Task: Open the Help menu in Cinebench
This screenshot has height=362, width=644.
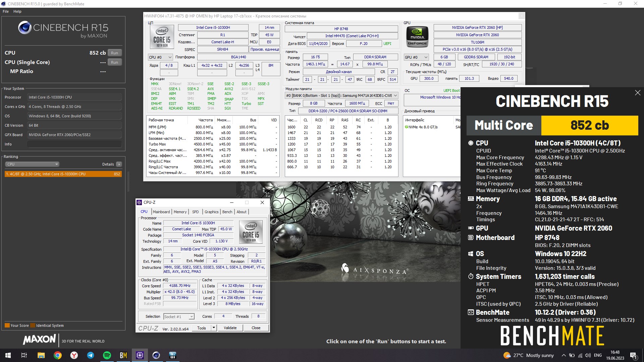Action: coord(17,11)
